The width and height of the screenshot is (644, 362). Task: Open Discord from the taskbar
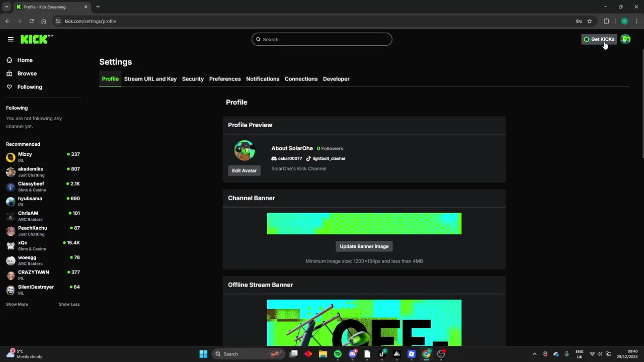click(353, 354)
